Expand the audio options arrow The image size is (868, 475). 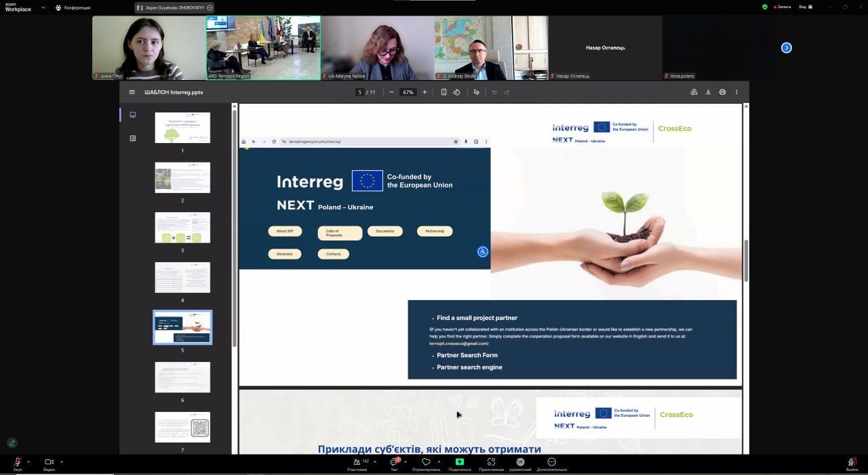28,461
